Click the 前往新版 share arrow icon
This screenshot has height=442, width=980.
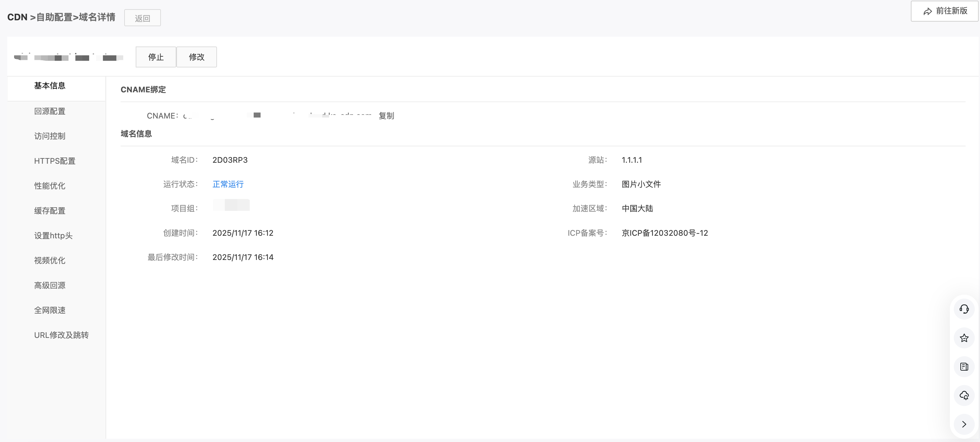(x=928, y=11)
